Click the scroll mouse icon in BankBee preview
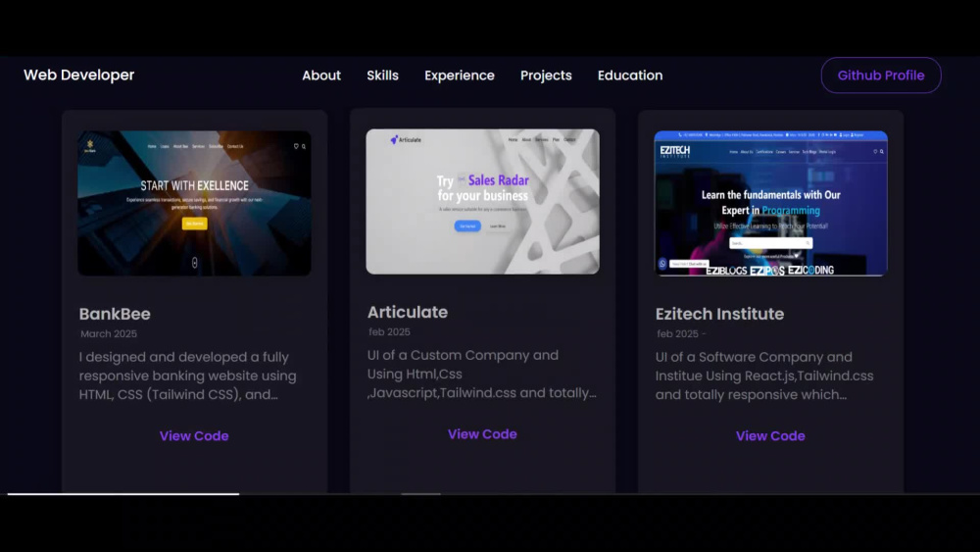980x552 pixels. click(194, 263)
